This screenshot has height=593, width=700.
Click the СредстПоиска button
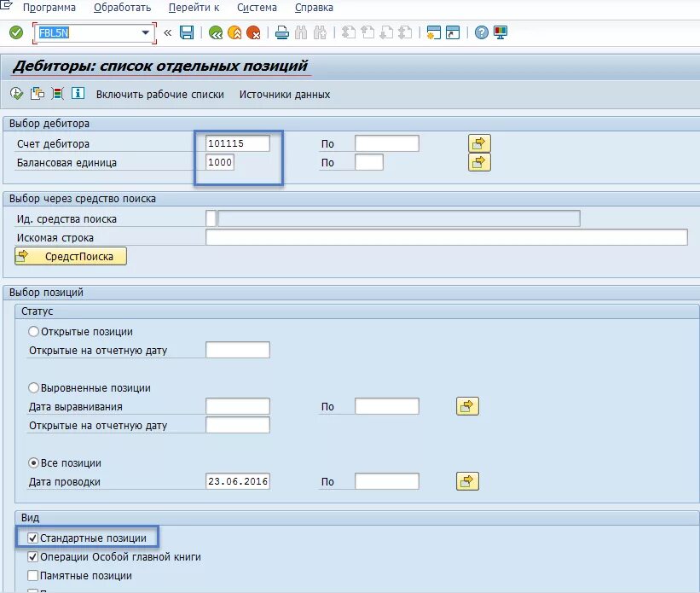point(71,256)
